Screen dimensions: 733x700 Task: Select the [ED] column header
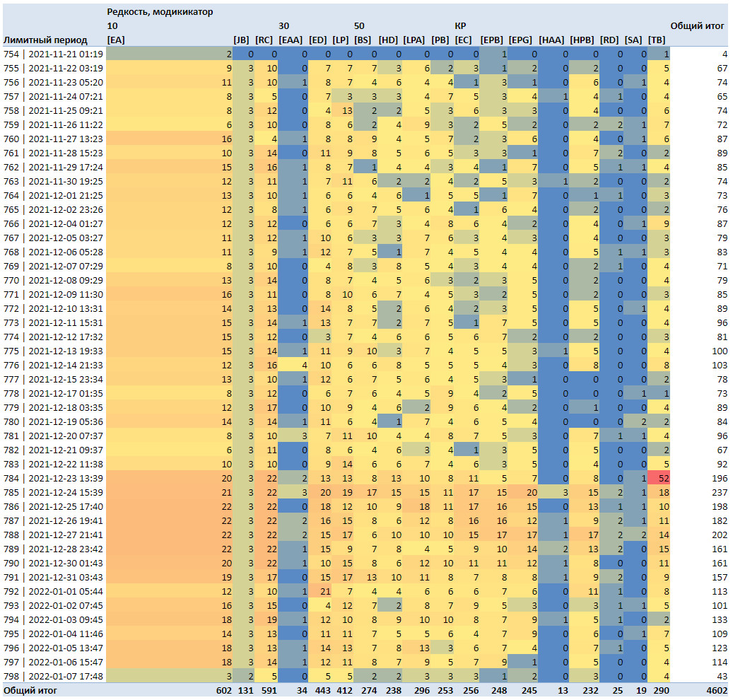(318, 40)
